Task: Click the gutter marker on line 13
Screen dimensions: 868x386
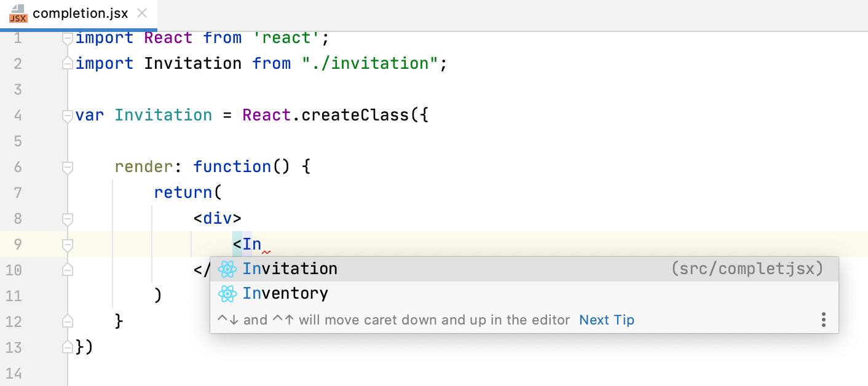Action: coord(67,347)
